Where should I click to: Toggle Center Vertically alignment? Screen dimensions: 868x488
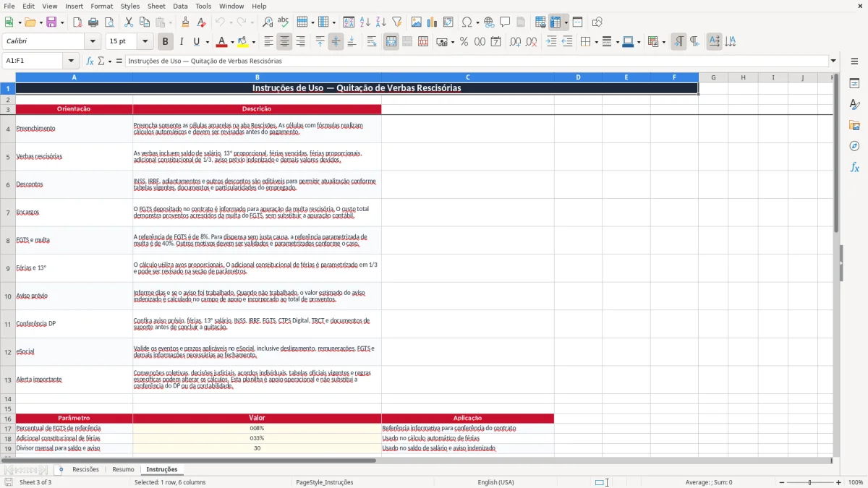336,42
